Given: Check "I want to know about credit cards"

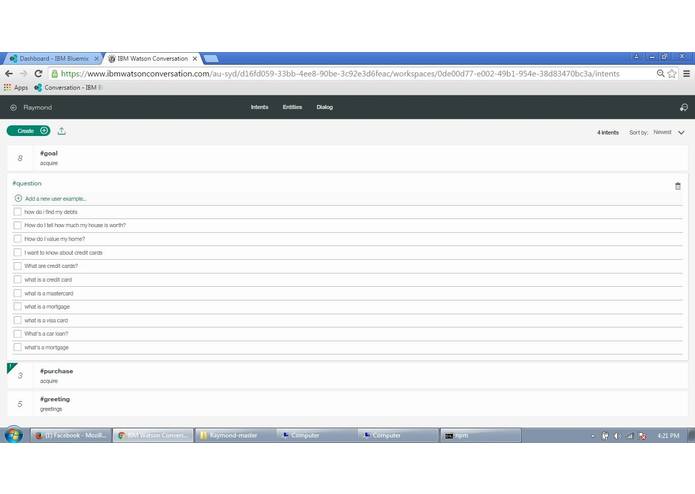Looking at the screenshot, I should tap(17, 253).
